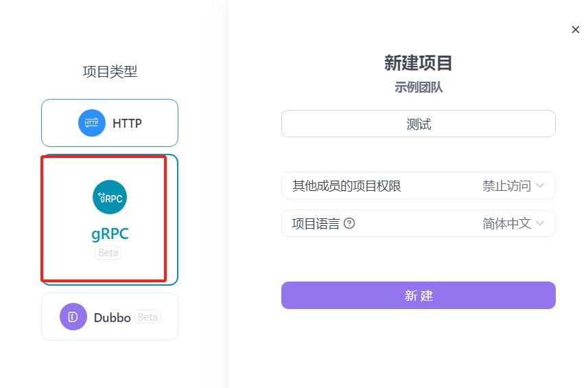Image resolution: width=588 pixels, height=388 pixels.
Task: Click the help icon beside 项目语言
Action: [349, 223]
